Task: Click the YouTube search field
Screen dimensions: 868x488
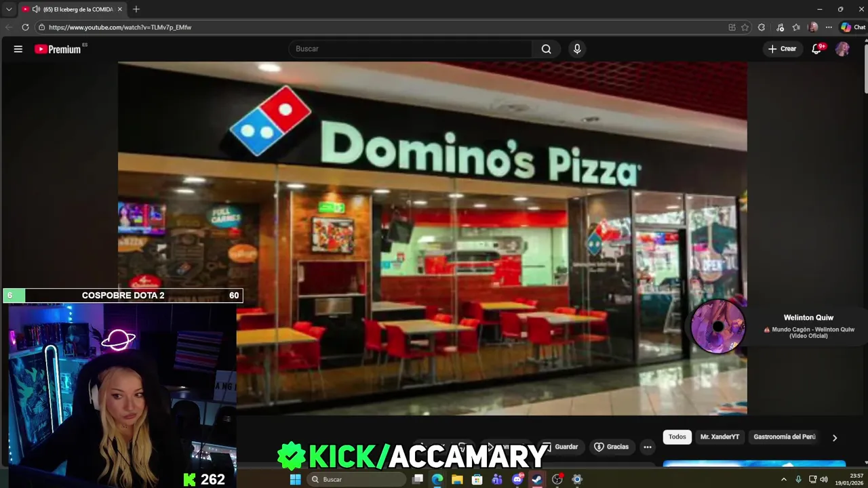Action: (x=411, y=49)
